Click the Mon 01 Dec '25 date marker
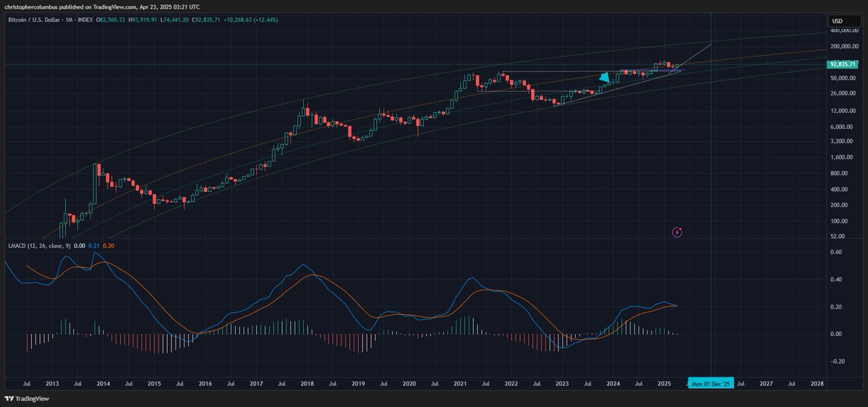Viewport: 868px width, 407px height. coord(712,382)
